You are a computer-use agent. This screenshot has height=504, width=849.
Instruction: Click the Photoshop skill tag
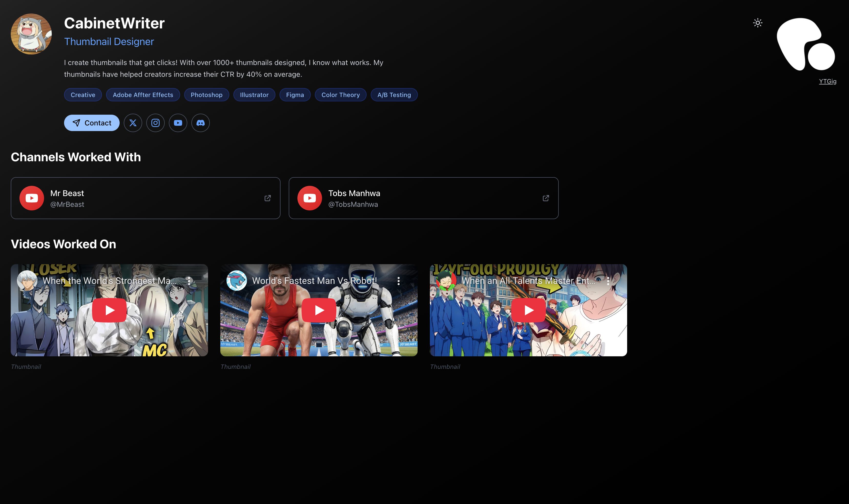206,95
